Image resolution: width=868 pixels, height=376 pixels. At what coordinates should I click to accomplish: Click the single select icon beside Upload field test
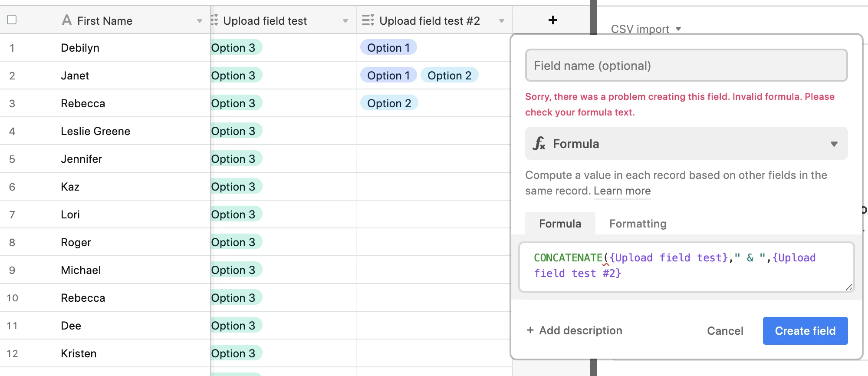[214, 20]
